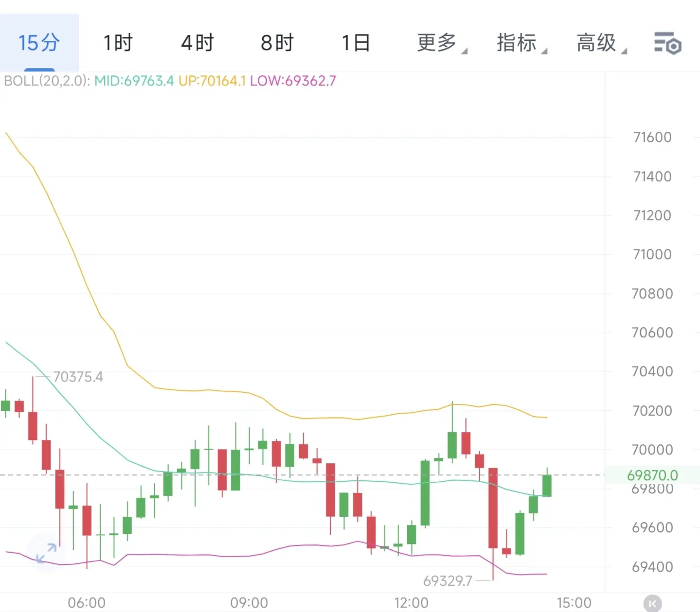The height and width of the screenshot is (612, 700).
Task: Tap the latest green candlestick
Action: pyautogui.click(x=547, y=485)
